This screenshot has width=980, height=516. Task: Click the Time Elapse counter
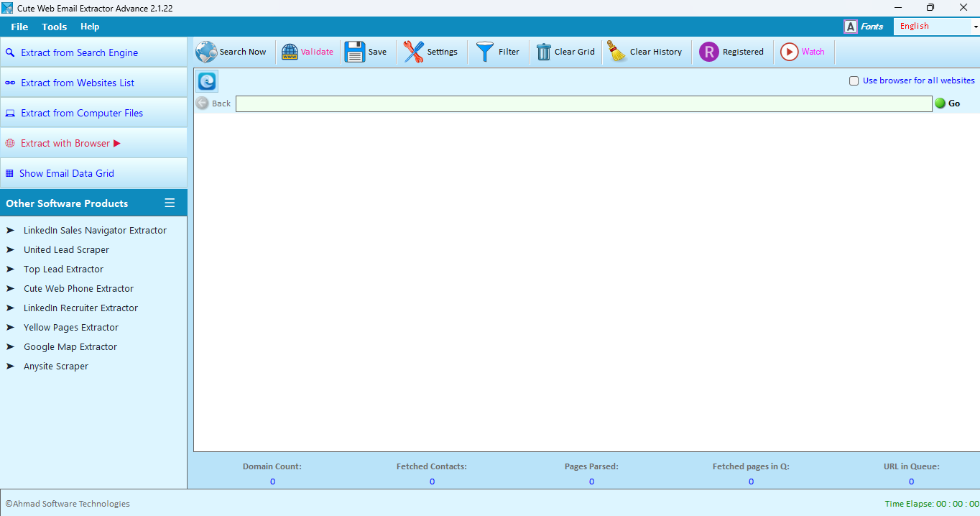932,504
